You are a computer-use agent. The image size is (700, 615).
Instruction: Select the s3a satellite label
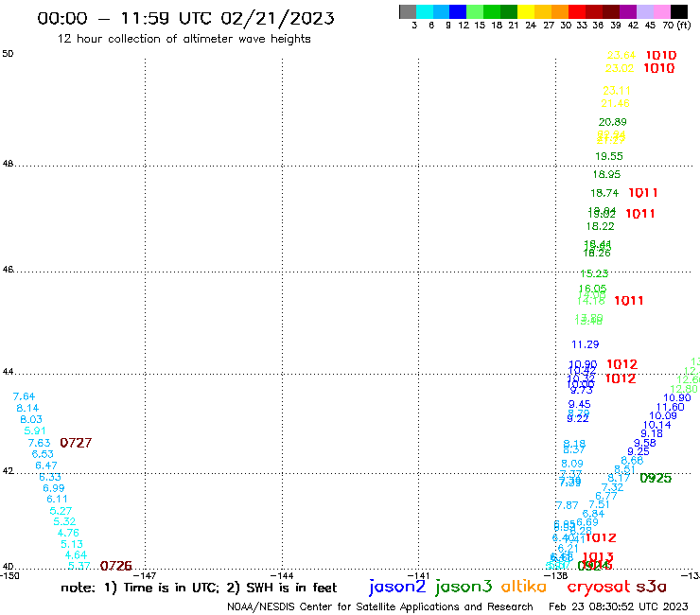(651, 587)
